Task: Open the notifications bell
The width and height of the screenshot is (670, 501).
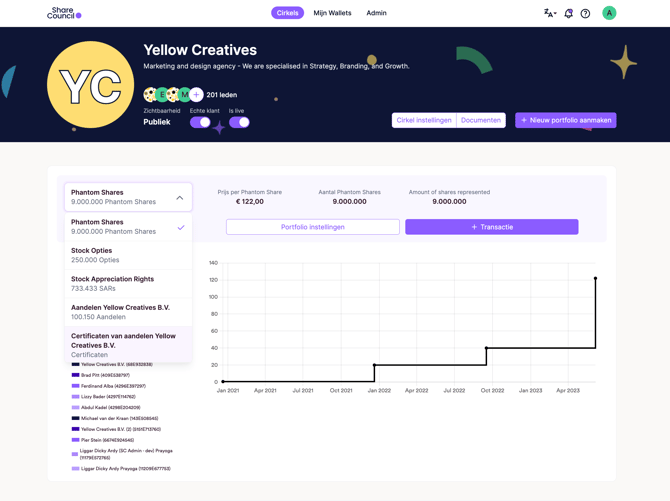Action: (568, 13)
